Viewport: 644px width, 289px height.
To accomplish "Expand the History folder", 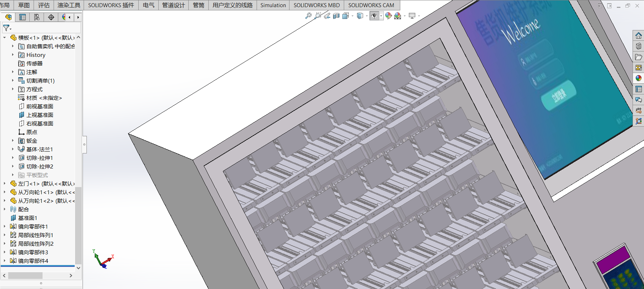I will pos(13,55).
